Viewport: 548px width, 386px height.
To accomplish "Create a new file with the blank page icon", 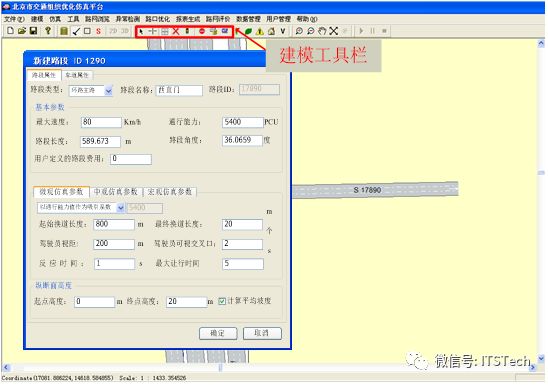I will click(10, 31).
